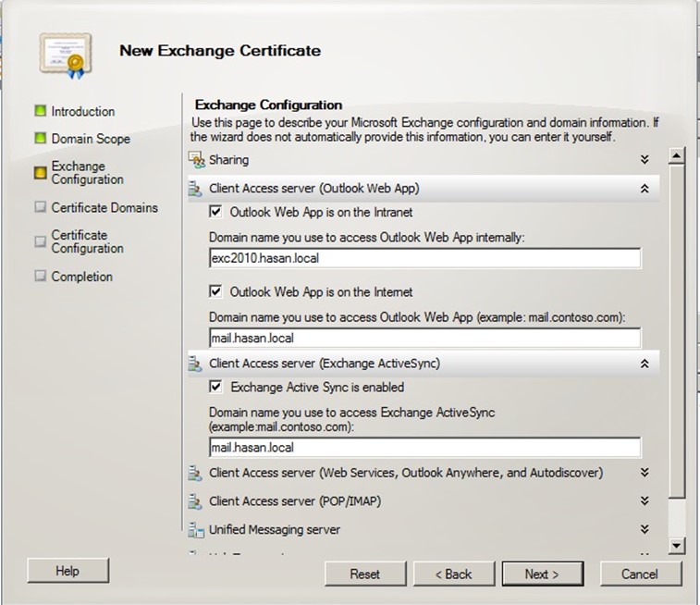This screenshot has height=605, width=700.
Task: Click the Reset button
Action: 364,574
